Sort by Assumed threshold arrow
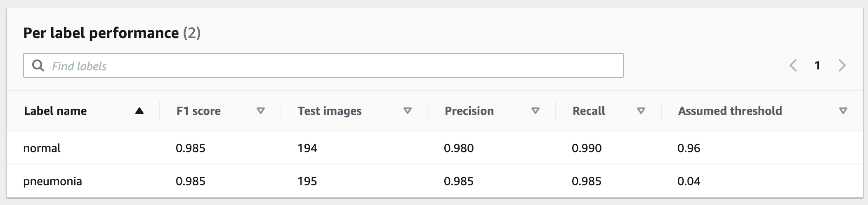Image resolution: width=868 pixels, height=205 pixels. pyautogui.click(x=843, y=111)
